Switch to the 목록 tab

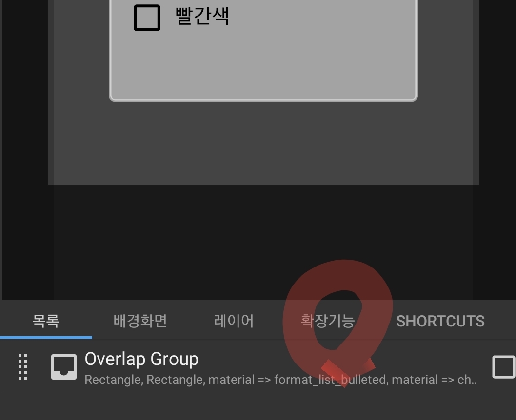[46, 321]
